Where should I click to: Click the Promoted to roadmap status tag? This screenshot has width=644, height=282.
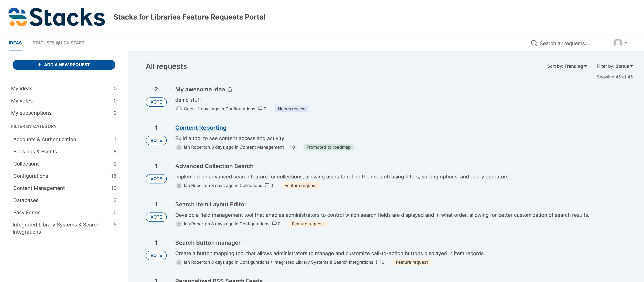(328, 147)
